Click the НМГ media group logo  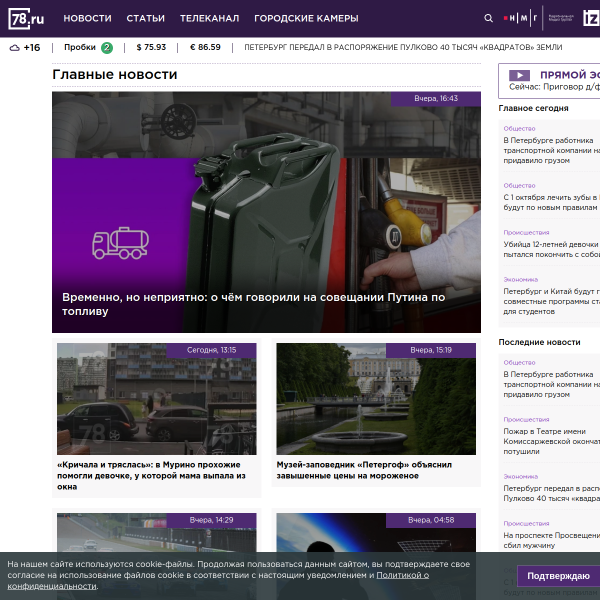coord(521,18)
